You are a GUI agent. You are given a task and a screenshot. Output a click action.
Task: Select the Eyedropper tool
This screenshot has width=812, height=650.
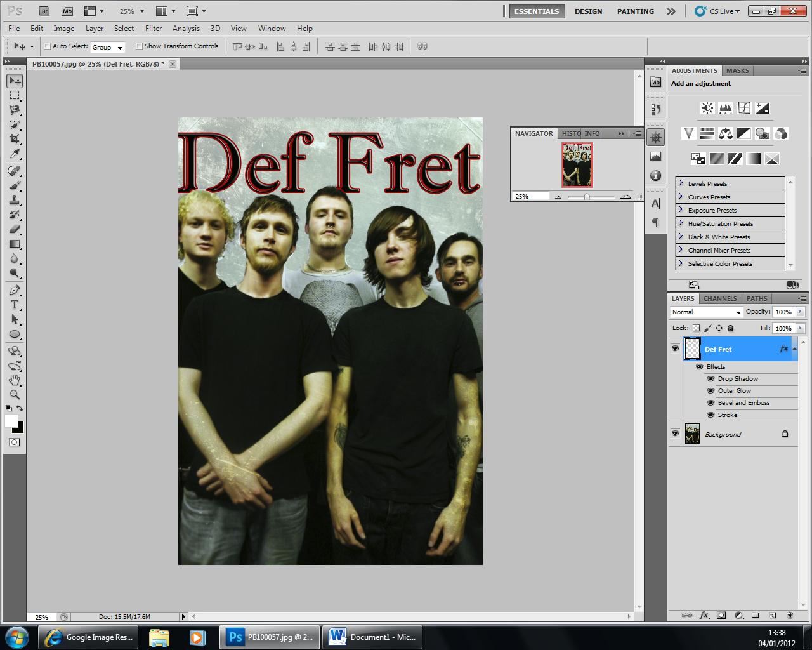(15, 154)
